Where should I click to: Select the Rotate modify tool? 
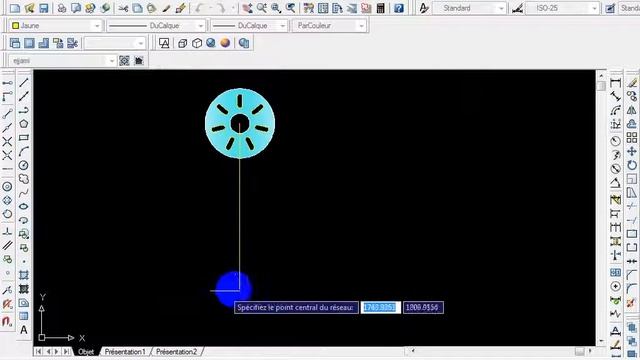(632, 165)
